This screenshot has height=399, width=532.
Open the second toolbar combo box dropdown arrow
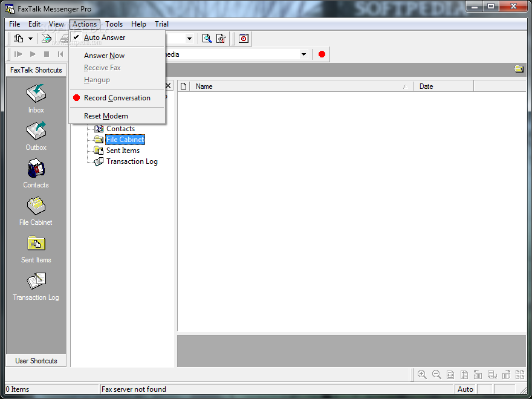click(x=303, y=54)
